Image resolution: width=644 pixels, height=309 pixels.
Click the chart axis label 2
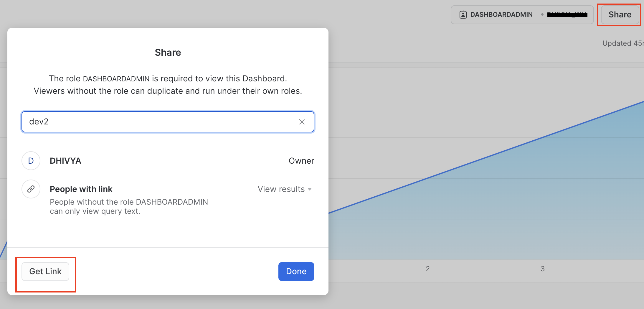point(428,269)
